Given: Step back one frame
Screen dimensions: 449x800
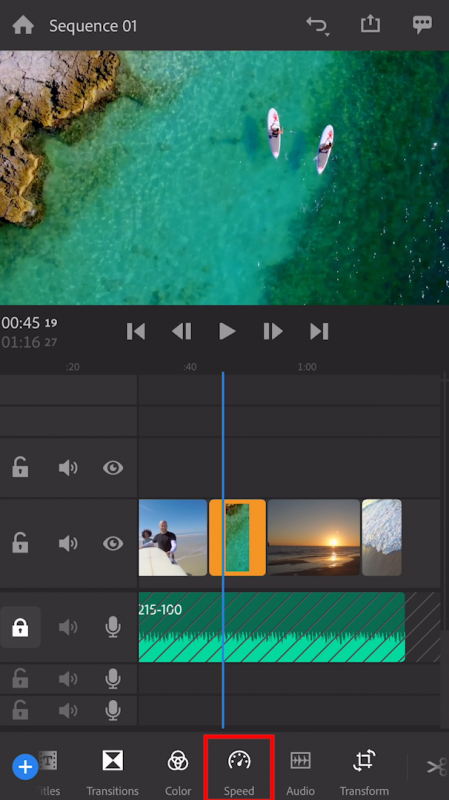Looking at the screenshot, I should click(182, 332).
